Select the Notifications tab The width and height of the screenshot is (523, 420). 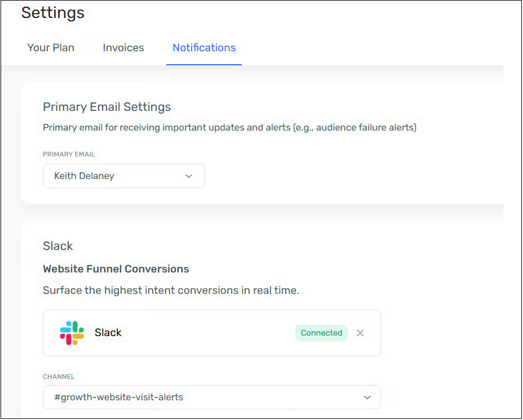204,48
